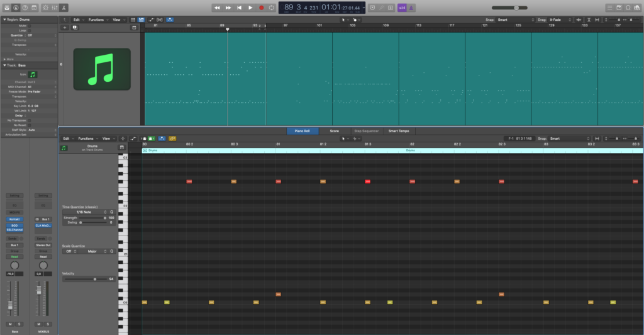This screenshot has width=644, height=335.
Task: Open the Snap Smart dropdown in tracks area
Action: [516, 20]
